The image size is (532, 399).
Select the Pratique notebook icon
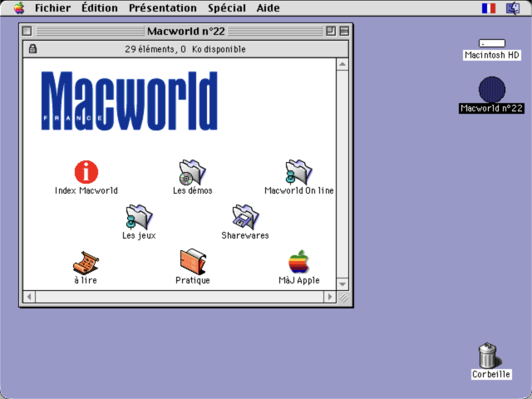(x=193, y=262)
